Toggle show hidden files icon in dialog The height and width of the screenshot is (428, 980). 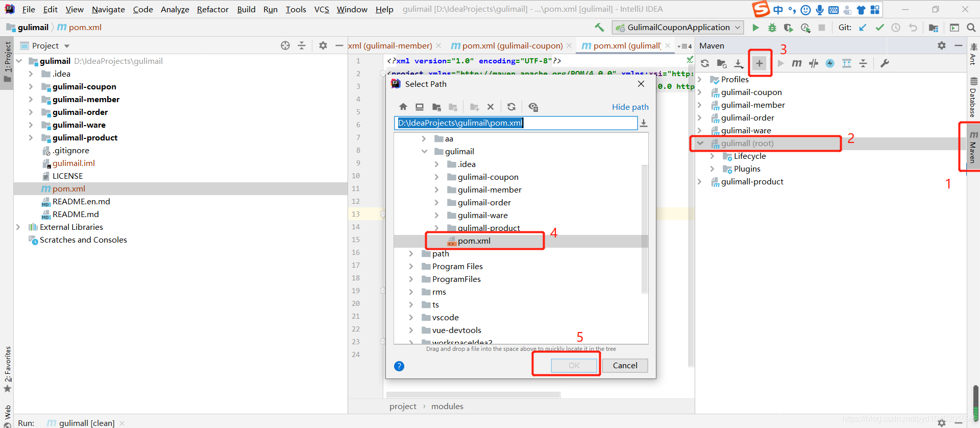(533, 107)
